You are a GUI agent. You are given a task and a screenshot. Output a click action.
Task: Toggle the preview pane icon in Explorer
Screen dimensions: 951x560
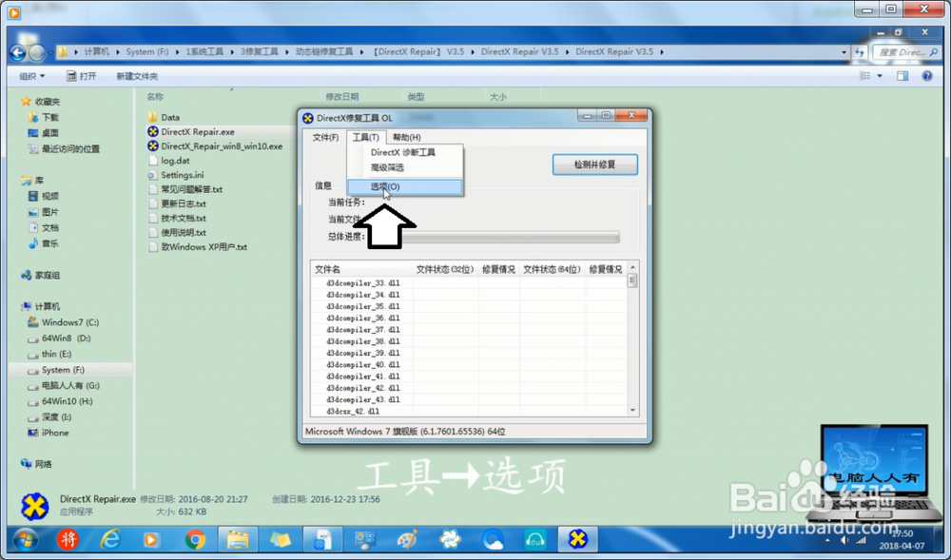[902, 76]
